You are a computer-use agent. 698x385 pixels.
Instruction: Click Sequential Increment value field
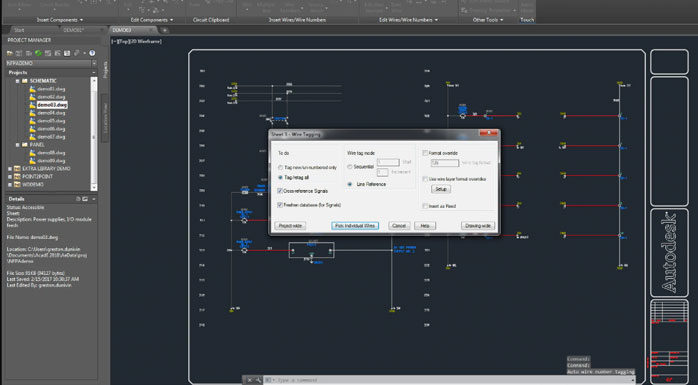[383, 172]
